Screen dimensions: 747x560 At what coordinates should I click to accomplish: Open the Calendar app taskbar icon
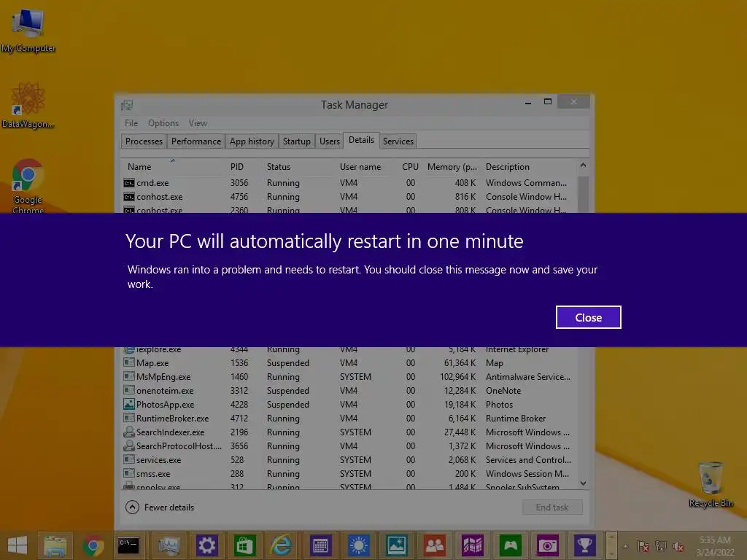point(320,545)
